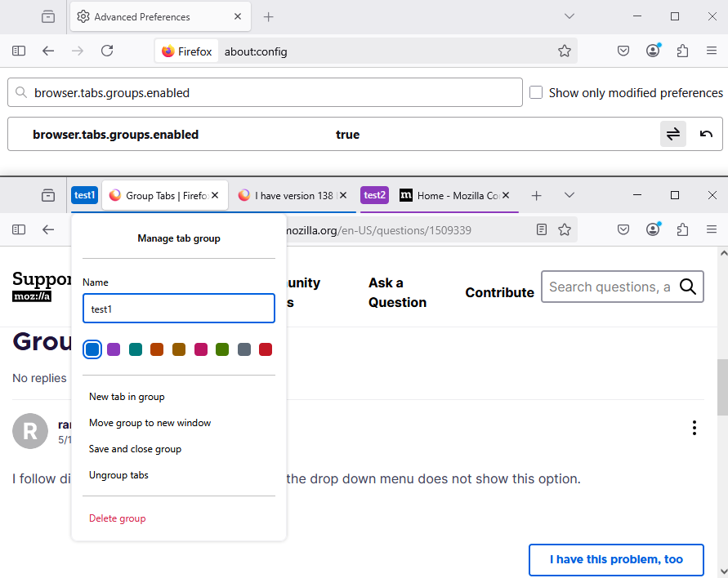Viewport: 728px width, 578px height.
Task: Toggle reader view in the lower window
Action: pyautogui.click(x=542, y=229)
